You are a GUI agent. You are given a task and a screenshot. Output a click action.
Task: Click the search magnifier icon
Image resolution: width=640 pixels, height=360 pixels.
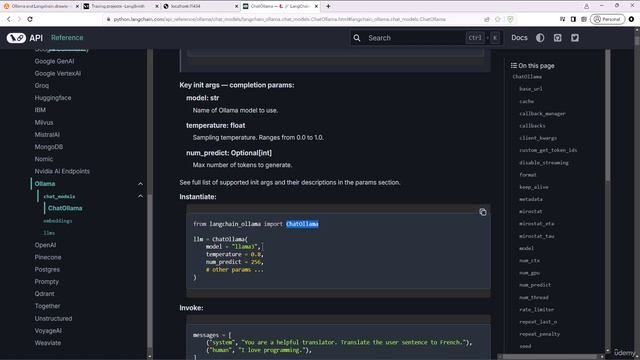(357, 38)
